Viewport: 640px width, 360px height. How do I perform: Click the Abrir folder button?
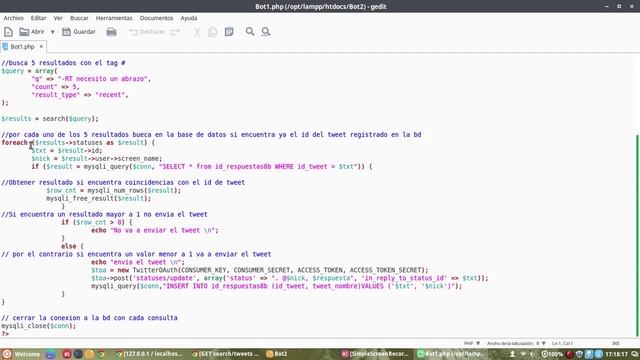(32, 32)
